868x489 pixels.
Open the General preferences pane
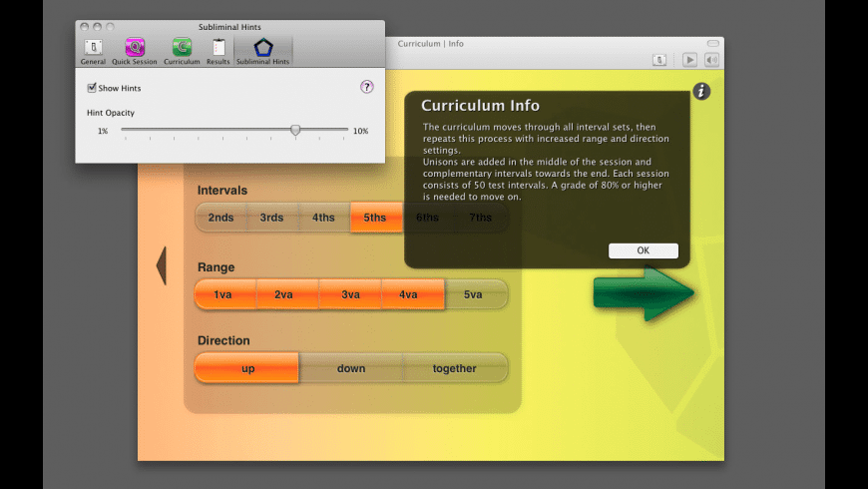(x=93, y=48)
